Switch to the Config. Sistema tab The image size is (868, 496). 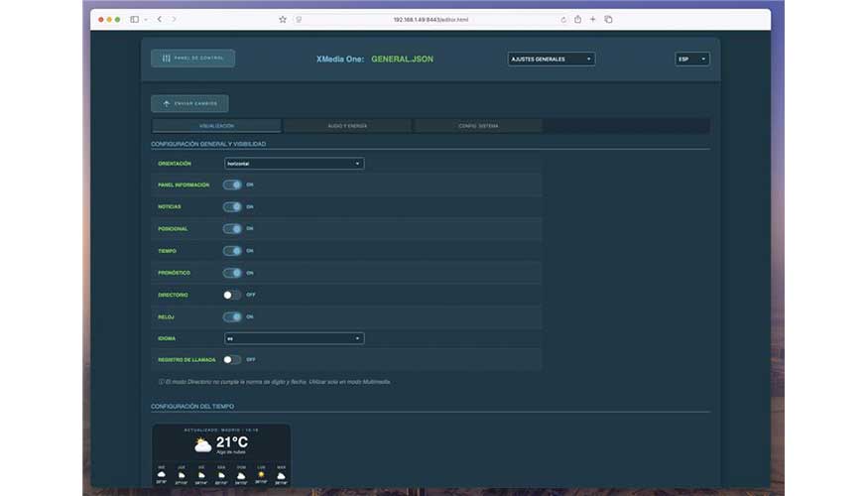tap(478, 126)
